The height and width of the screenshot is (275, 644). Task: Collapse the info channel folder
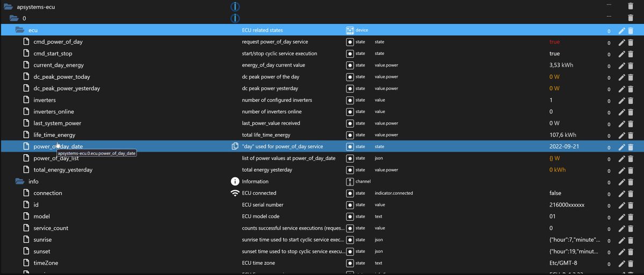click(20, 182)
